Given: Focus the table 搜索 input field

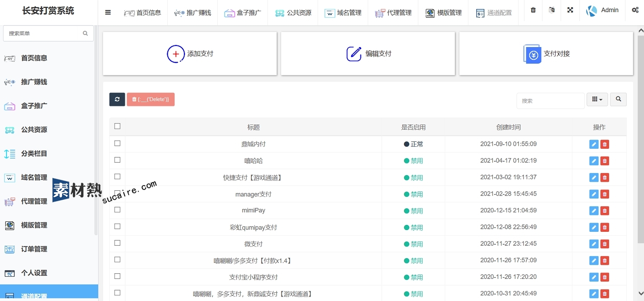Looking at the screenshot, I should 550,101.
